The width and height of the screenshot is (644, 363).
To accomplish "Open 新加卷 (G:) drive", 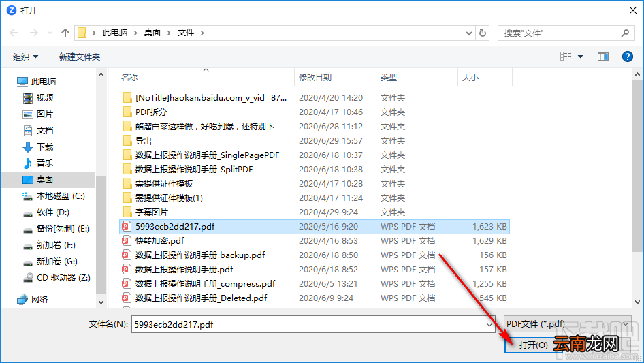I will coord(50,262).
